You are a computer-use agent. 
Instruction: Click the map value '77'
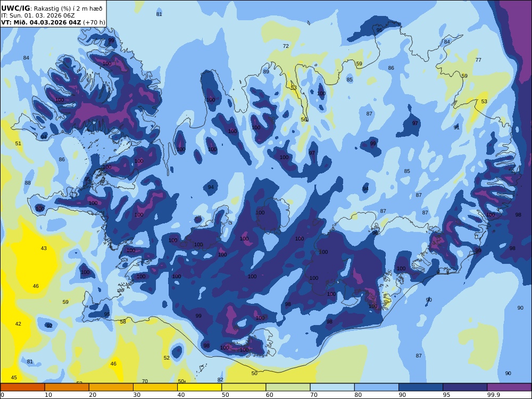(x=478, y=60)
